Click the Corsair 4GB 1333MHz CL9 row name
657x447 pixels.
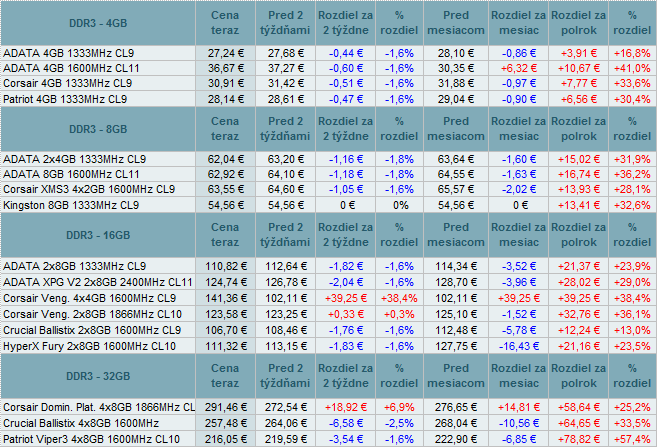(x=67, y=83)
